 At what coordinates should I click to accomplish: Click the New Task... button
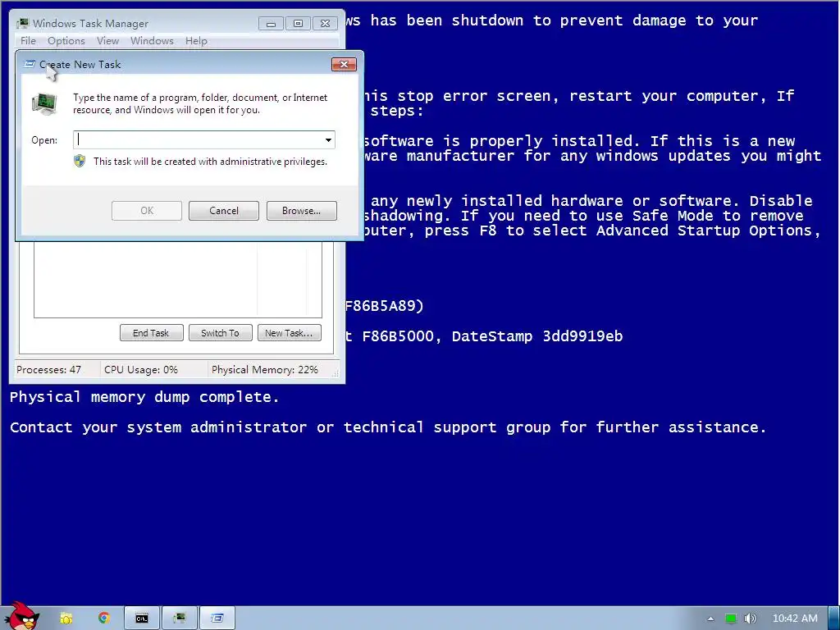pos(290,333)
